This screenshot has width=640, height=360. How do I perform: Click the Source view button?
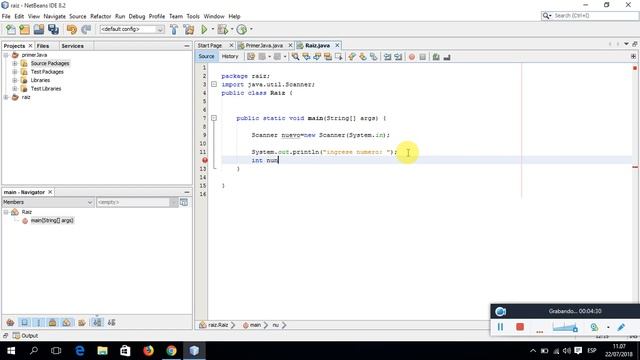coord(206,56)
